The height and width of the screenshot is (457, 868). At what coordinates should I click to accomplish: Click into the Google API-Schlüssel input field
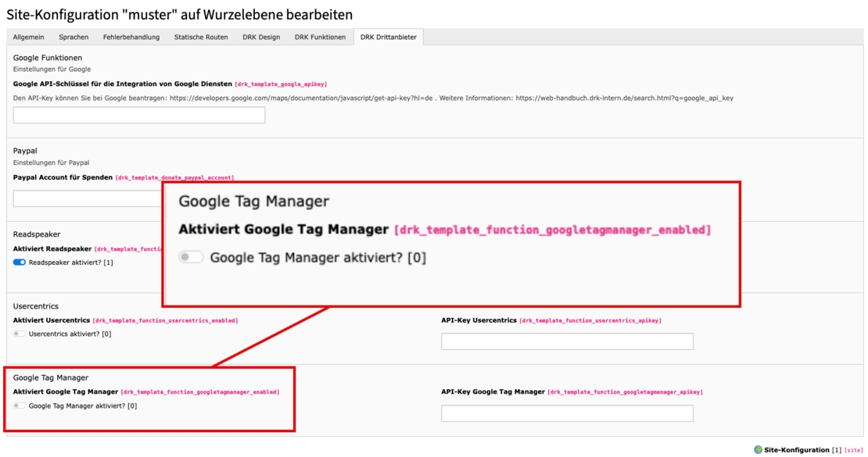point(139,115)
